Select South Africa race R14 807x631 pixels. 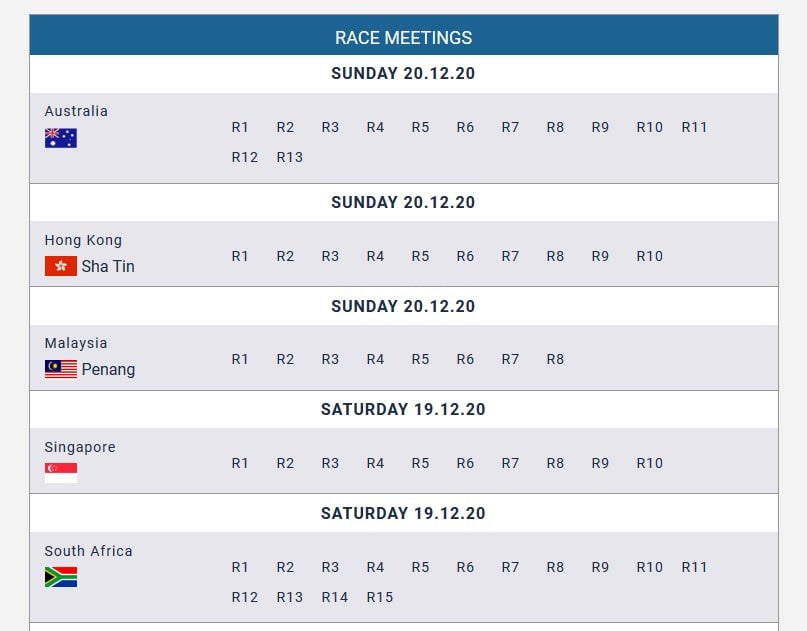pos(335,597)
